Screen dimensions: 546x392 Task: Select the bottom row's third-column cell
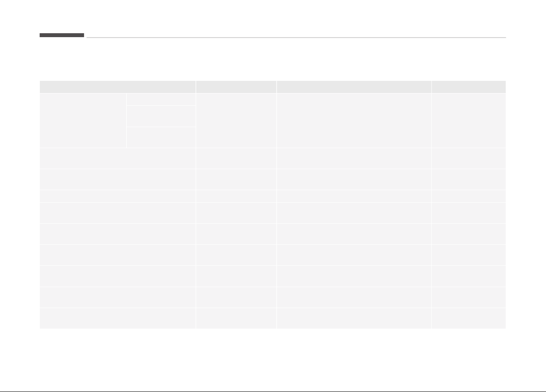tap(354, 318)
